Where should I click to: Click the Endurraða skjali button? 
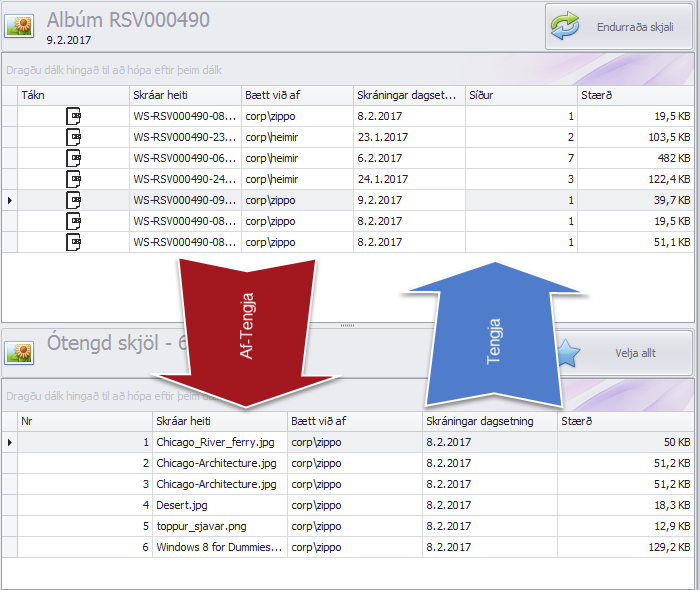click(x=618, y=27)
